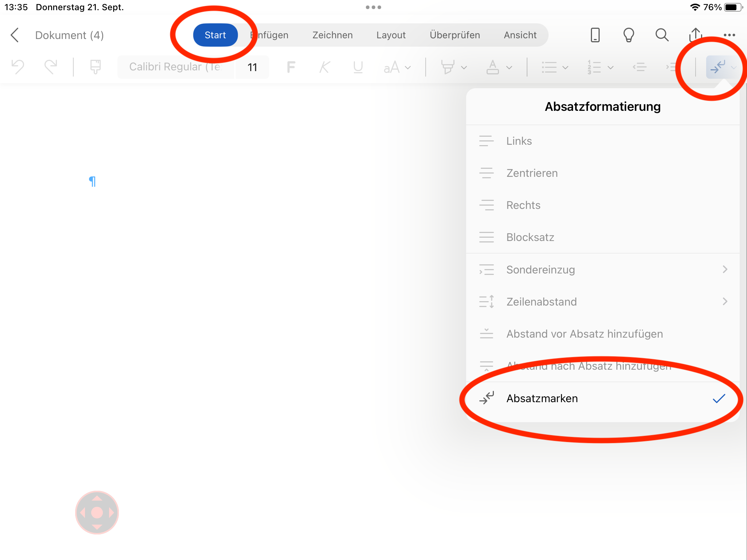Toggle bold formatting F button
The image size is (747, 560).
click(291, 67)
